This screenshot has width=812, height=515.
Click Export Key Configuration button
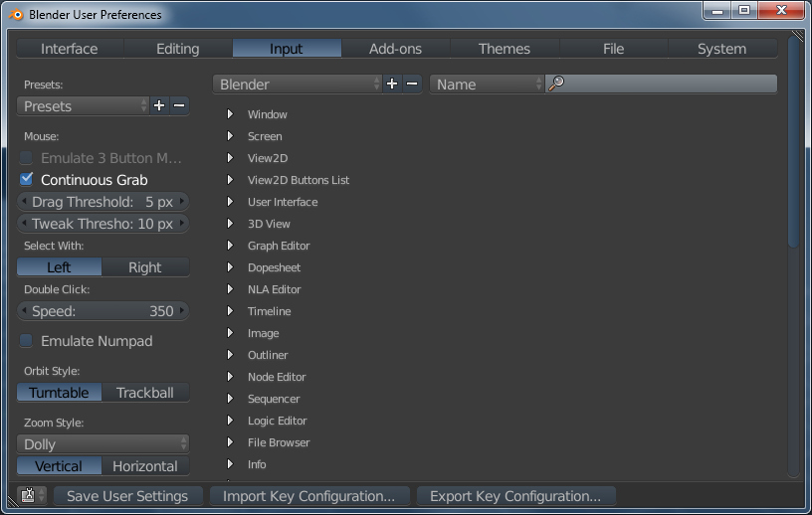[515, 496]
